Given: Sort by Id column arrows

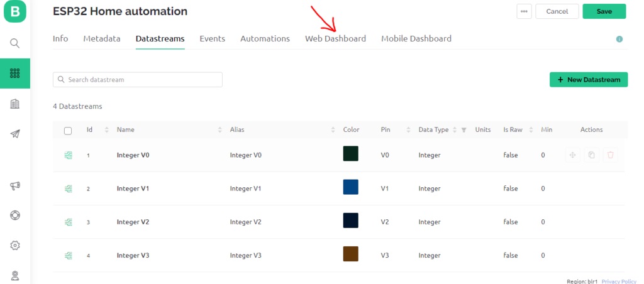Looking at the screenshot, I should click(x=107, y=129).
